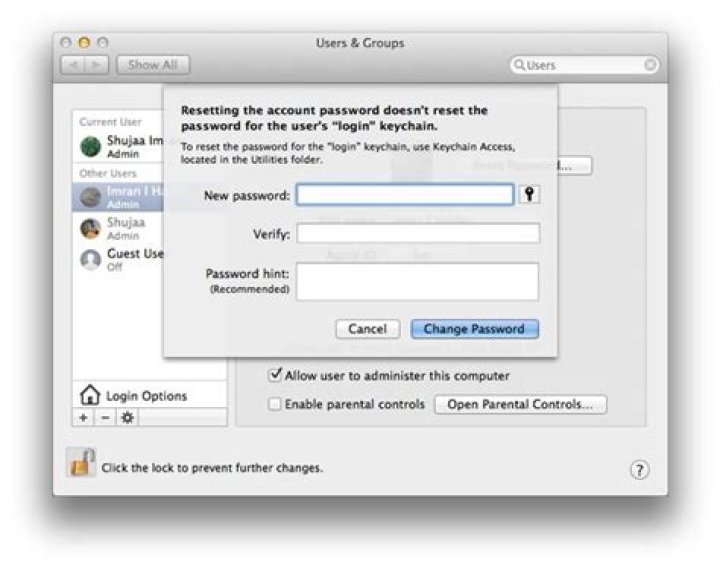Open the password assistant key icon

tap(529, 194)
